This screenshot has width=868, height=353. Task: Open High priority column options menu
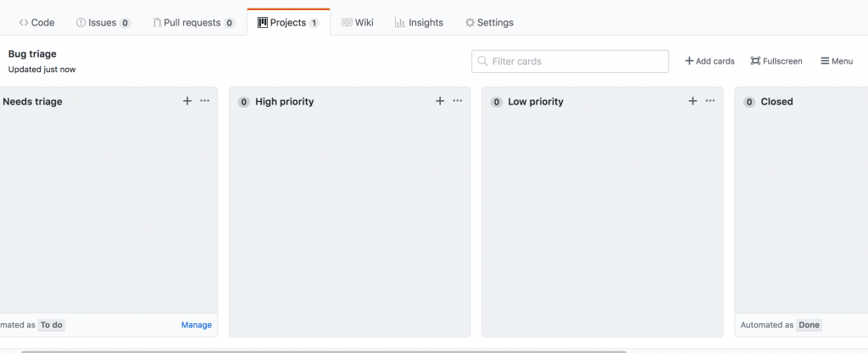click(x=458, y=101)
